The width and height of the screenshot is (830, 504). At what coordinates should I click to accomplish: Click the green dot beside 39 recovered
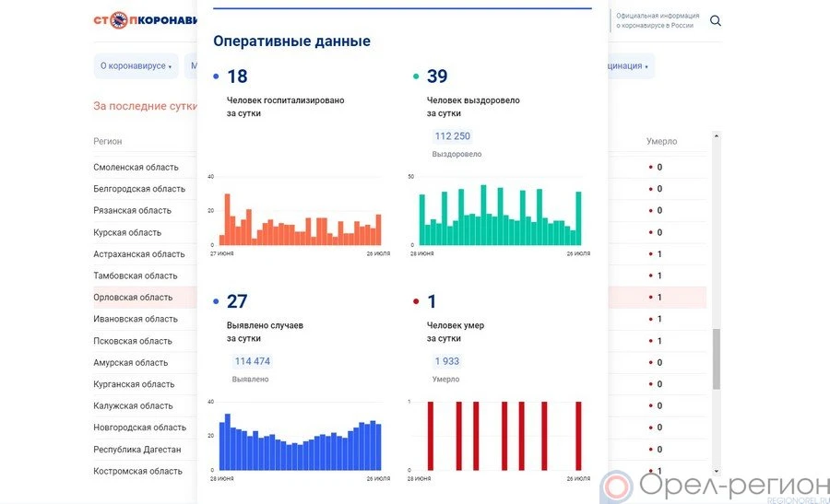point(417,76)
